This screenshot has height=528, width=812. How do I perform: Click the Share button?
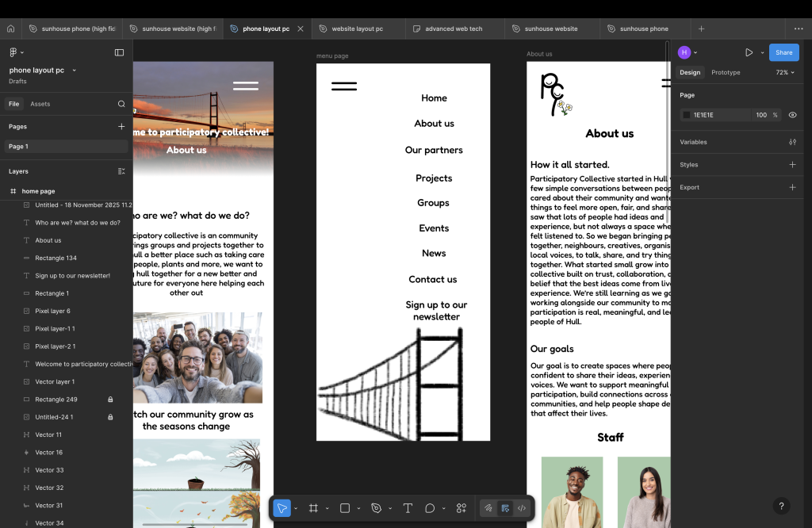coord(783,52)
